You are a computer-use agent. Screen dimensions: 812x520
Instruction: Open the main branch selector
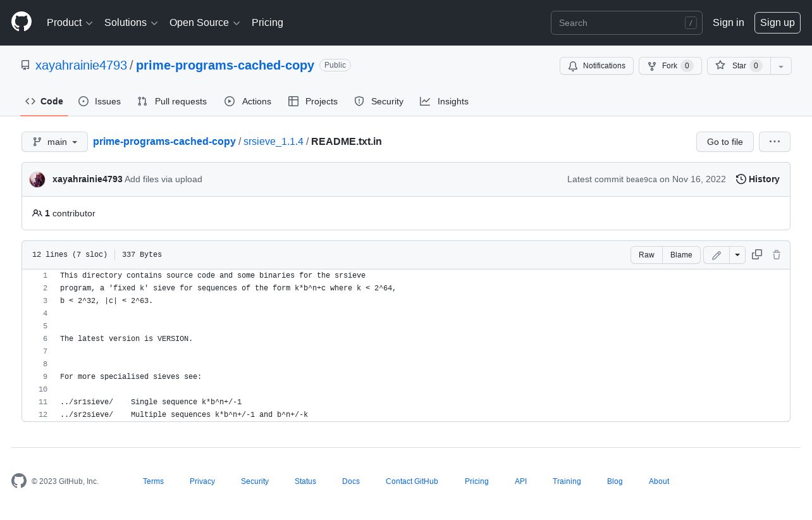[x=54, y=142]
